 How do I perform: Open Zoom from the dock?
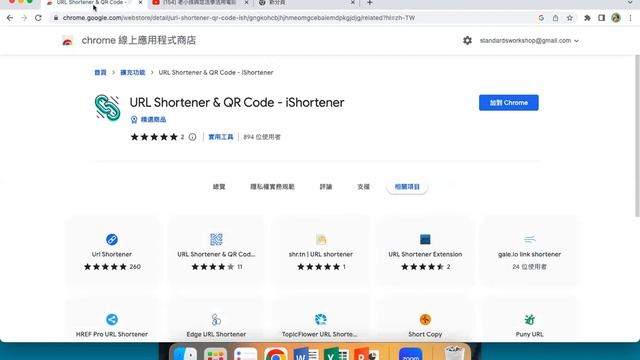pos(411,353)
